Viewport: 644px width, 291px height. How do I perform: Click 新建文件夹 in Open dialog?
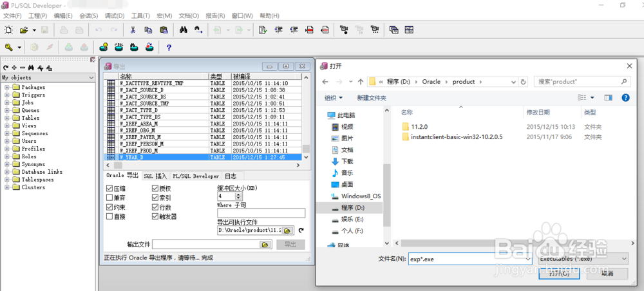click(x=372, y=98)
